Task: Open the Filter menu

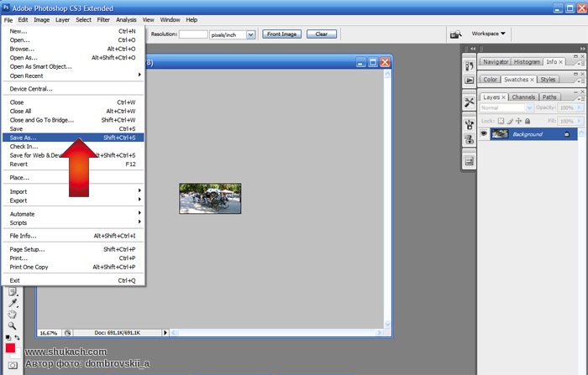Action: 103,20
